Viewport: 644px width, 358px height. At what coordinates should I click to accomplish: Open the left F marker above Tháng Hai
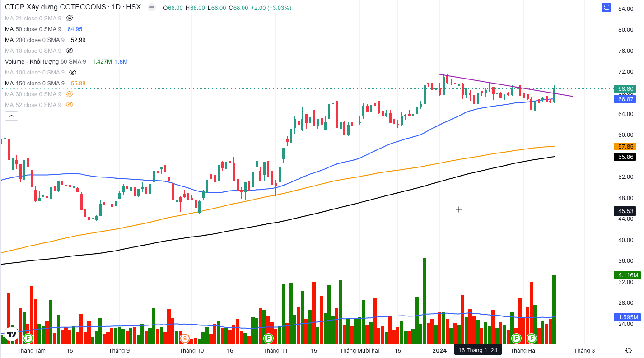pyautogui.click(x=516, y=338)
